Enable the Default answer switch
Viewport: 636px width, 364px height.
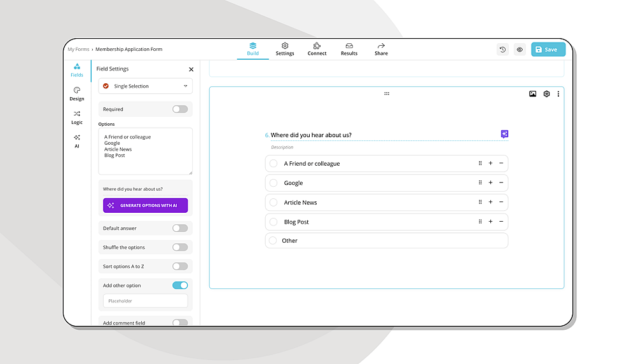click(x=180, y=228)
